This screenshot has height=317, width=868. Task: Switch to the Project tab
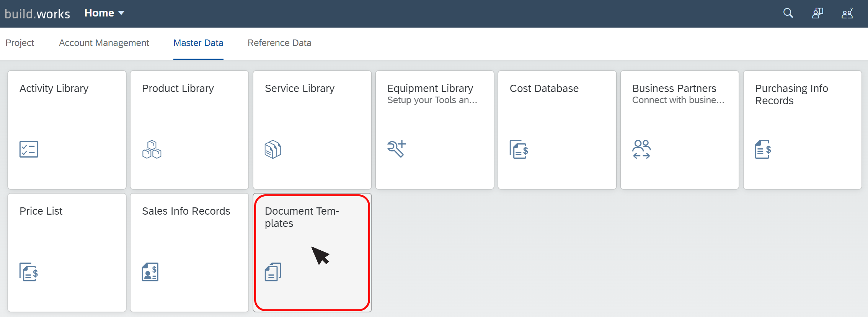click(x=20, y=43)
